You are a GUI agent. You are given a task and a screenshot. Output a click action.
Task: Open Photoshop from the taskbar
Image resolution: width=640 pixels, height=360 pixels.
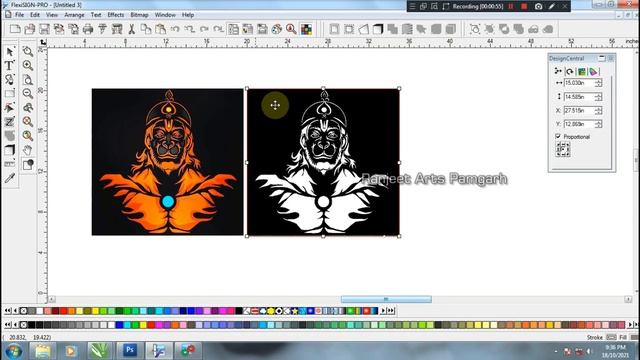click(x=129, y=351)
